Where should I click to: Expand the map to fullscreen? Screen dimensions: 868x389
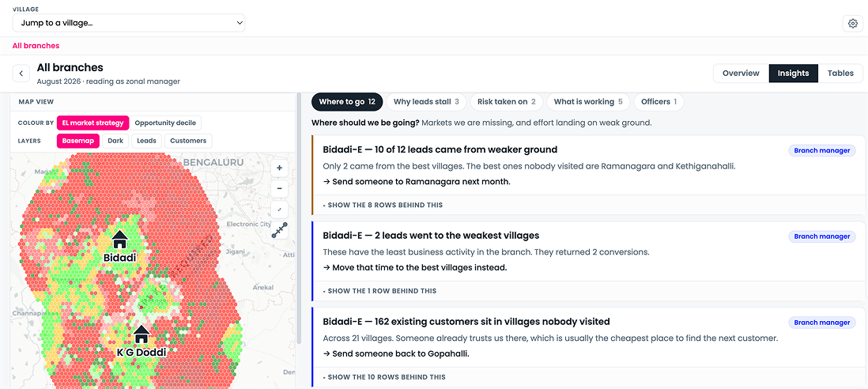279,210
